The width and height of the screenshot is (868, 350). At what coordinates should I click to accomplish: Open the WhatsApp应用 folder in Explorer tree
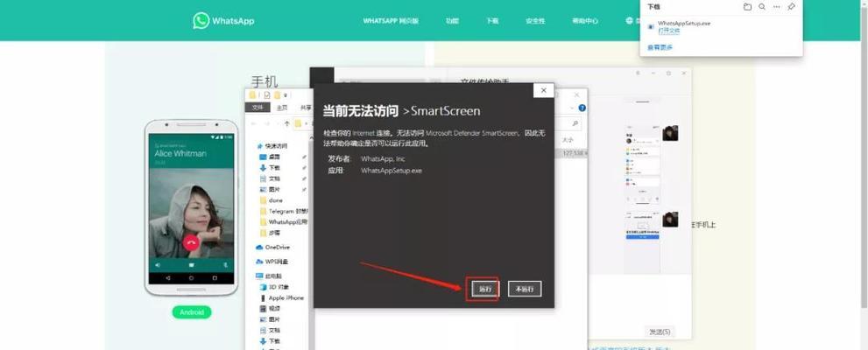(x=284, y=221)
